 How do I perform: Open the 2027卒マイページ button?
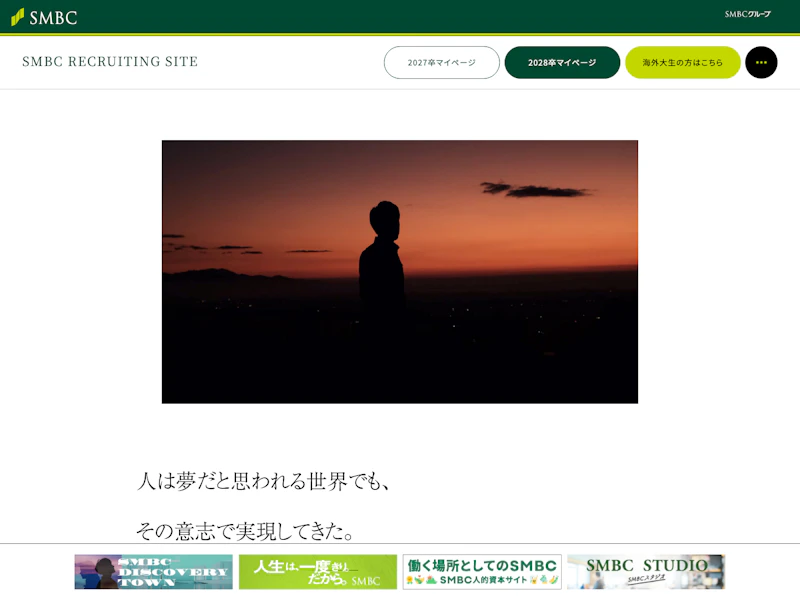(x=442, y=62)
